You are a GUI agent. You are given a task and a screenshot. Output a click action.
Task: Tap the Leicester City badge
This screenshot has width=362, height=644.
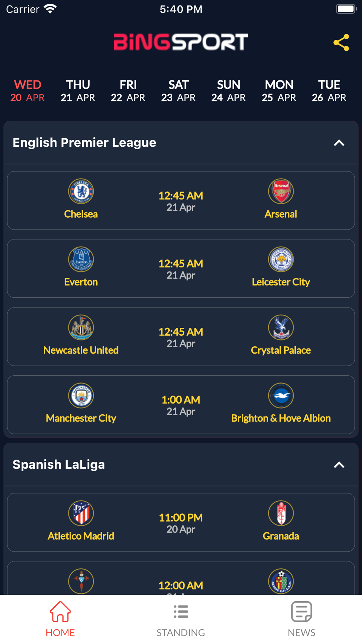point(281,259)
